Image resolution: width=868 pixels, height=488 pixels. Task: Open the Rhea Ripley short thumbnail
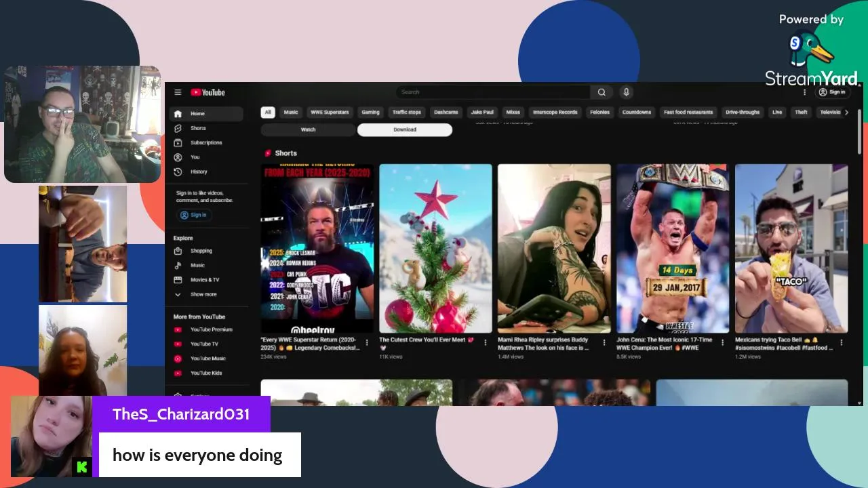click(554, 249)
